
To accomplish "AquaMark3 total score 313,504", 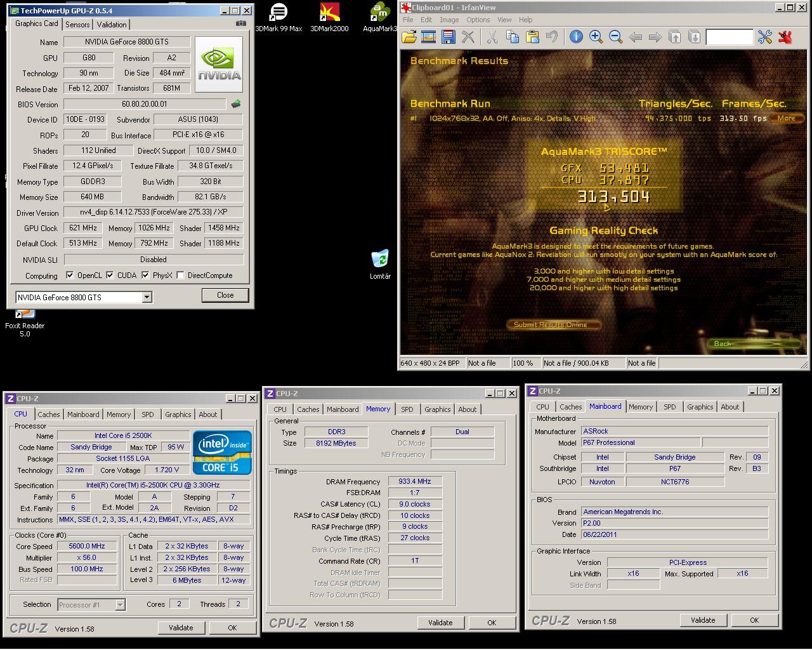I will coord(614,197).
